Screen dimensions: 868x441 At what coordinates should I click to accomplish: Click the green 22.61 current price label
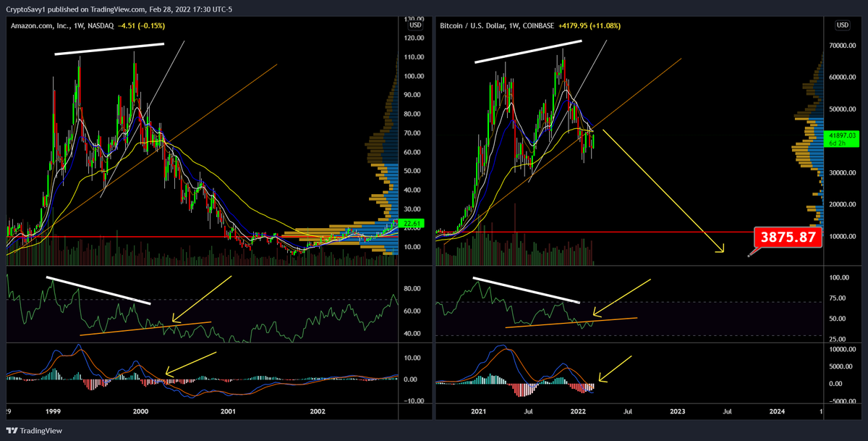(x=412, y=224)
